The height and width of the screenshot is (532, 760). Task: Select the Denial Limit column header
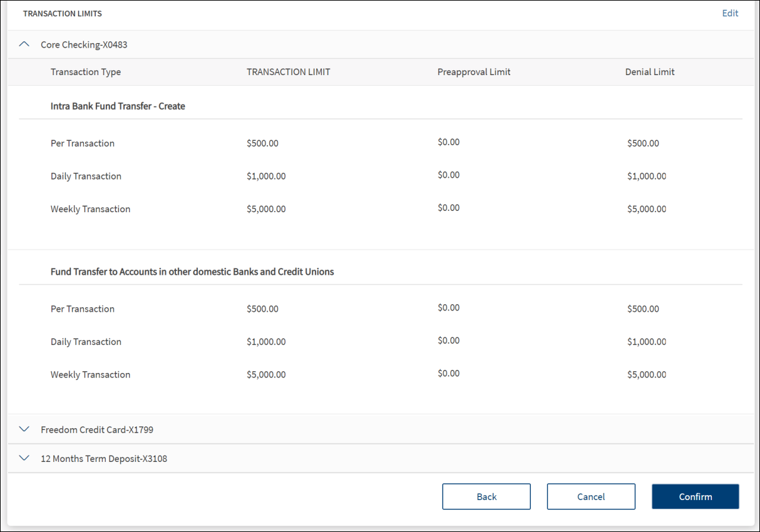[650, 72]
